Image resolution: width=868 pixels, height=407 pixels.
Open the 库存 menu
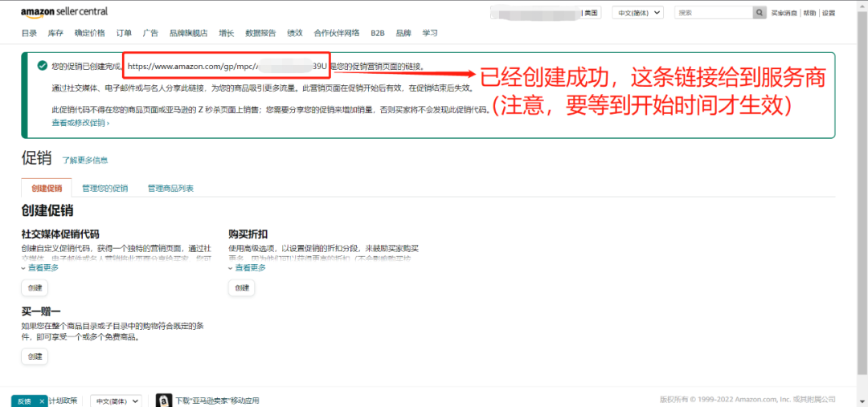pyautogui.click(x=56, y=33)
